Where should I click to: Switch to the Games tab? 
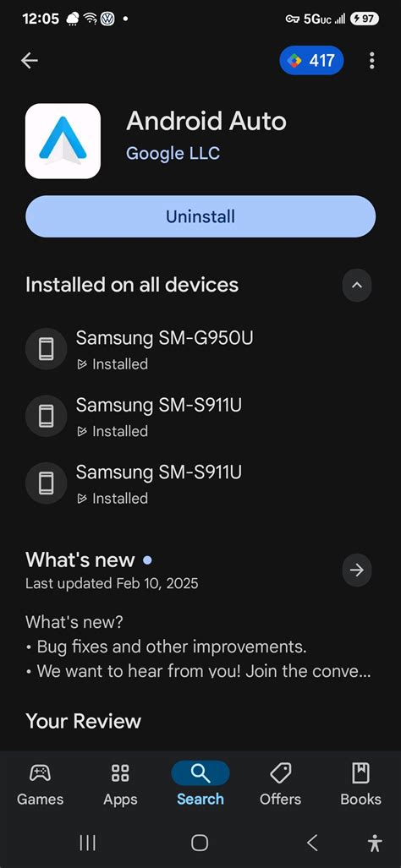tap(40, 783)
